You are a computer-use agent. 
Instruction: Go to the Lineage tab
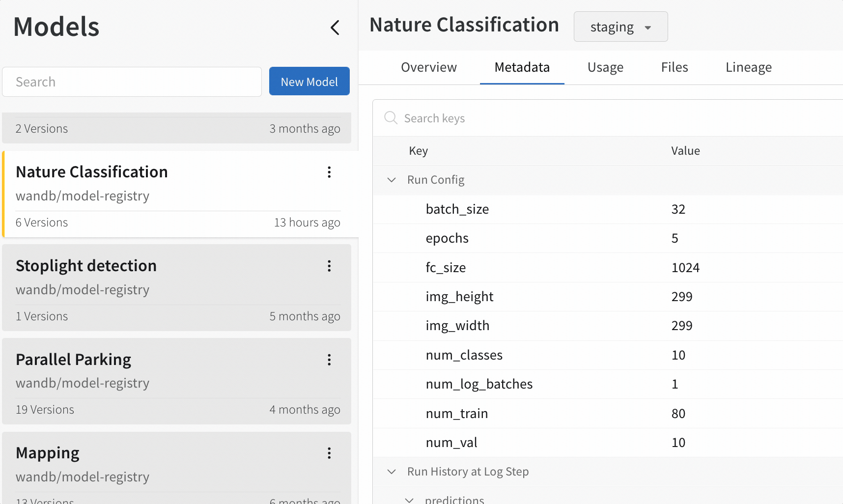[x=748, y=67]
